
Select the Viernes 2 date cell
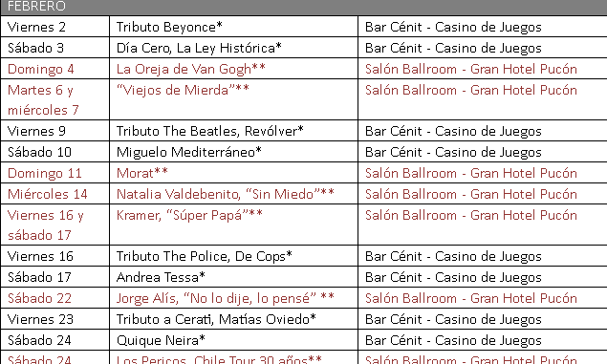pyautogui.click(x=55, y=27)
